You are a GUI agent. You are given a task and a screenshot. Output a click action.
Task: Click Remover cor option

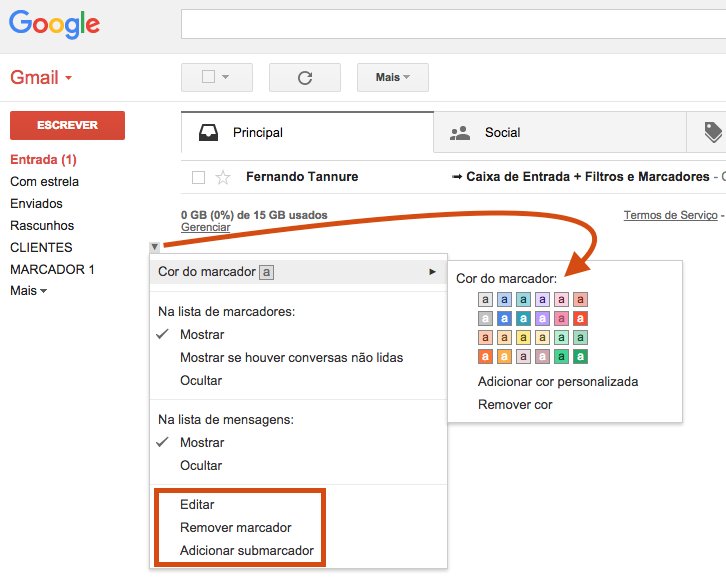(515, 405)
